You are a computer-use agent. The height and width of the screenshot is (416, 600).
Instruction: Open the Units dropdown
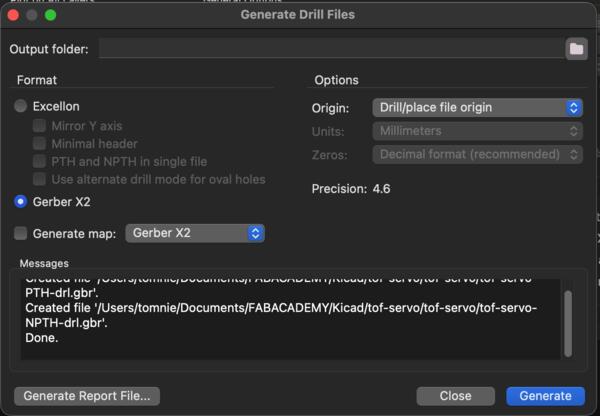(477, 131)
